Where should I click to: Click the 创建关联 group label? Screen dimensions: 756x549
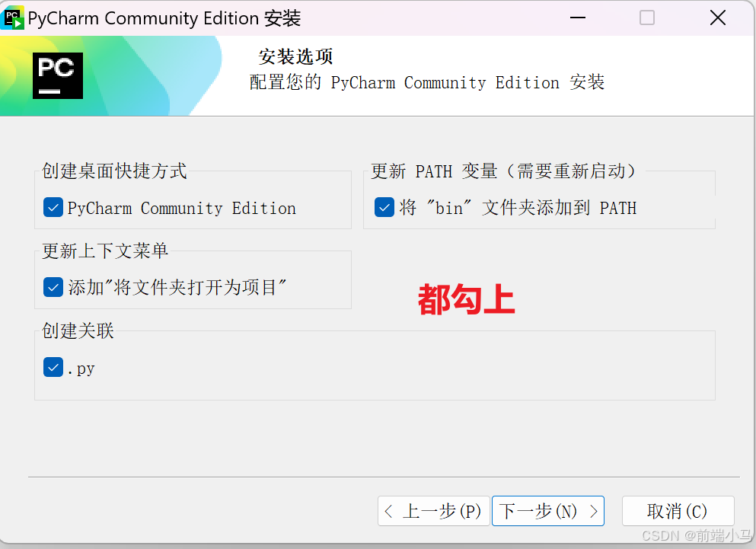[x=78, y=331]
